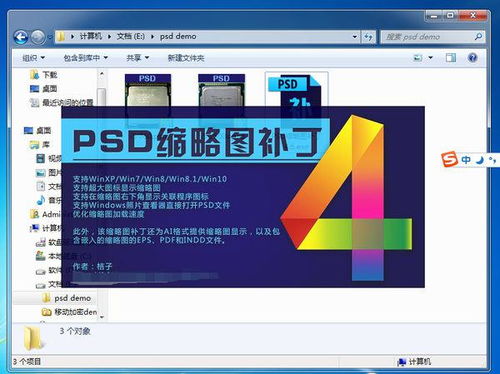The height and width of the screenshot is (374, 500).
Task: Click the 图片 library icon
Action: point(40,173)
